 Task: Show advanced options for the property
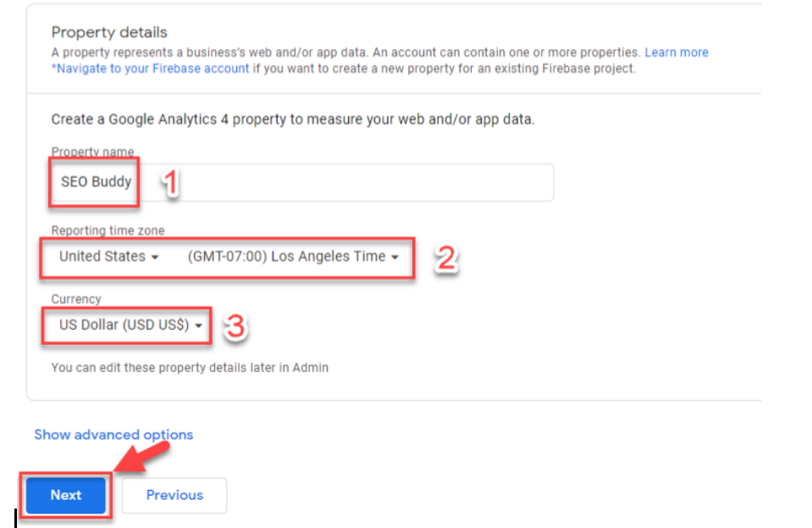pos(113,435)
